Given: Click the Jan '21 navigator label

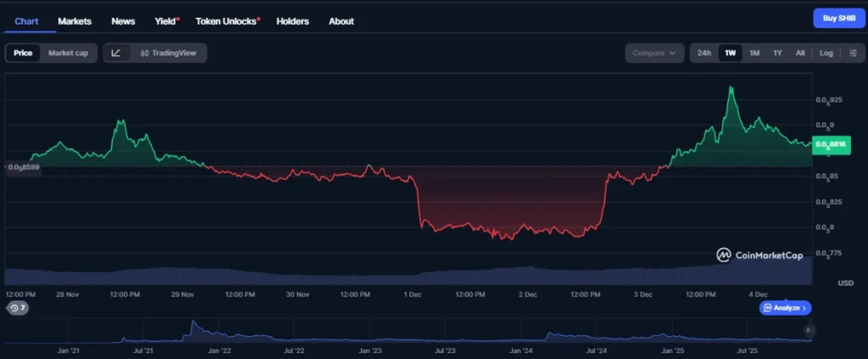Looking at the screenshot, I should (68, 351).
